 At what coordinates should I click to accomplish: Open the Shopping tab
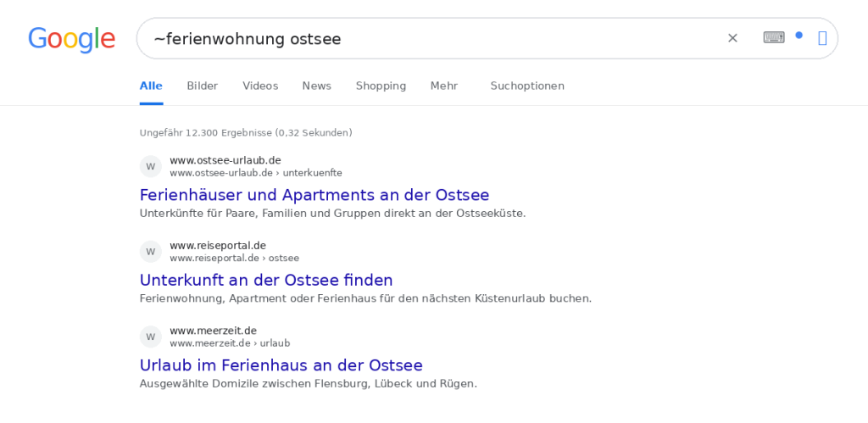tap(381, 86)
